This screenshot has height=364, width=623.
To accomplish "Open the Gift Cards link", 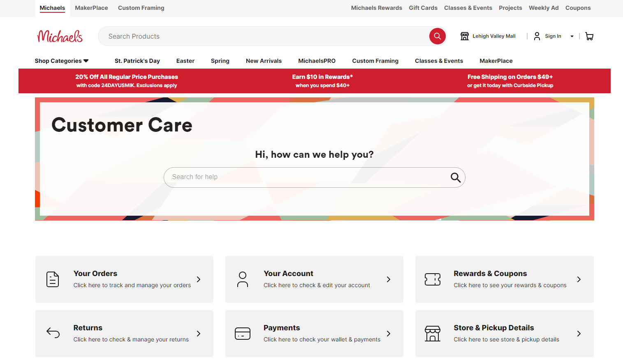I will click(423, 8).
